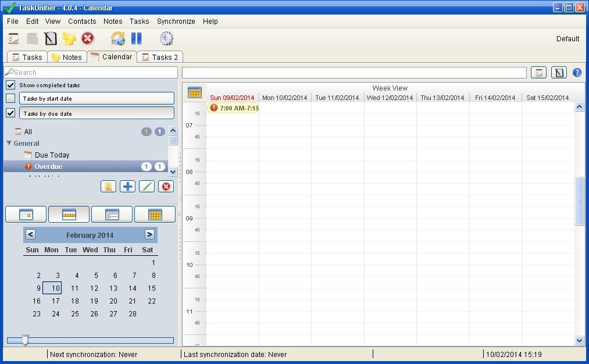Image resolution: width=589 pixels, height=364 pixels.
Task: Click the calendar vertical scrollbar thumb
Action: [579, 202]
